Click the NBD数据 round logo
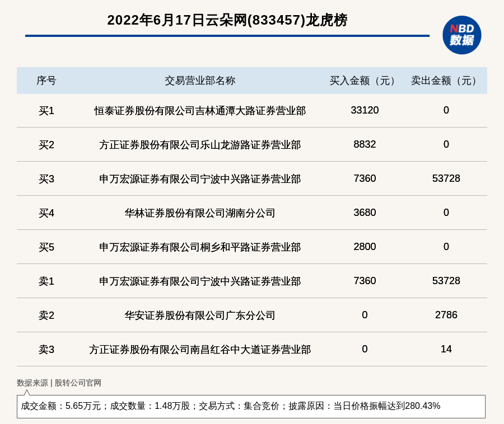This screenshot has height=424, width=504. [462, 35]
